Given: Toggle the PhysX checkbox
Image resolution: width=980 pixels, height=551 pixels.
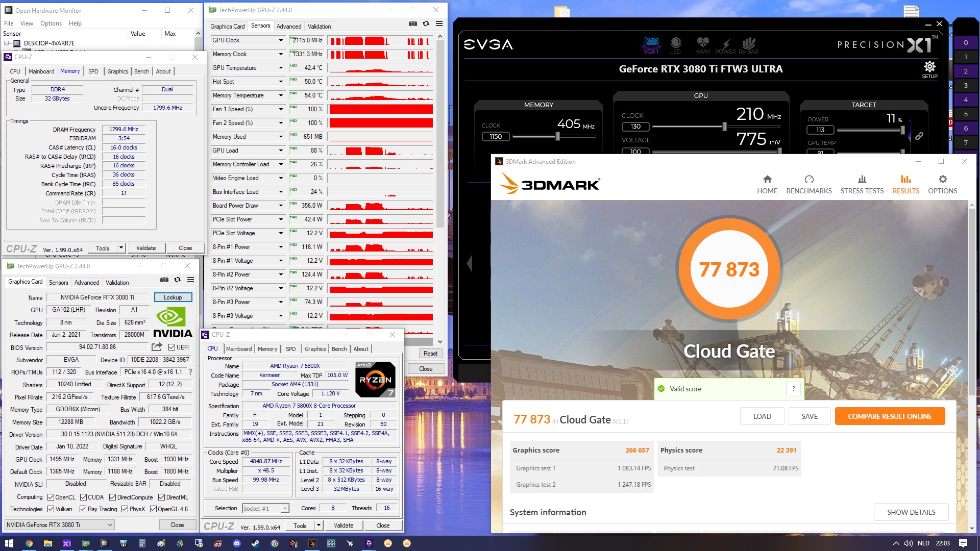Looking at the screenshot, I should [x=125, y=509].
